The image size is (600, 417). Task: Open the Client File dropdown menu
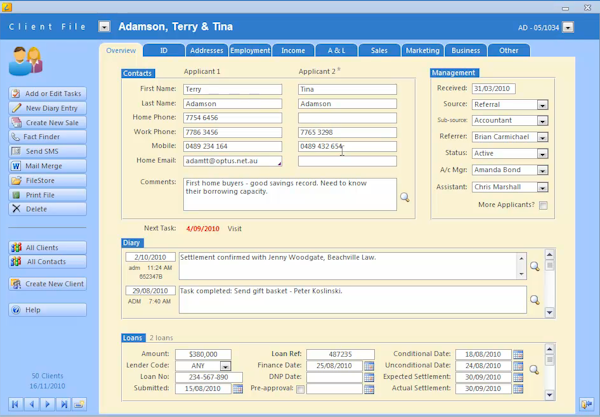coord(104,26)
